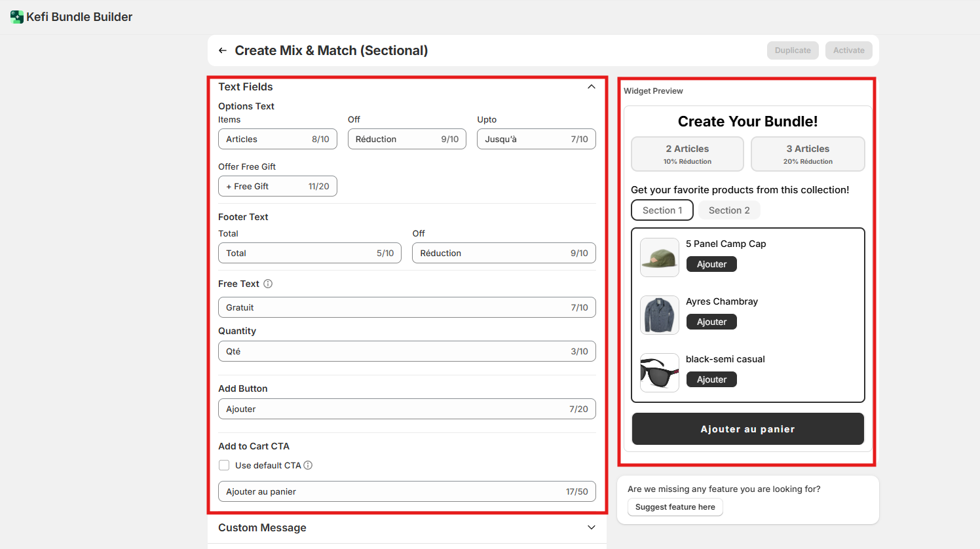Choose the 2 Articles 10% Réduction option
Viewport: 980px width, 549px height.
687,154
